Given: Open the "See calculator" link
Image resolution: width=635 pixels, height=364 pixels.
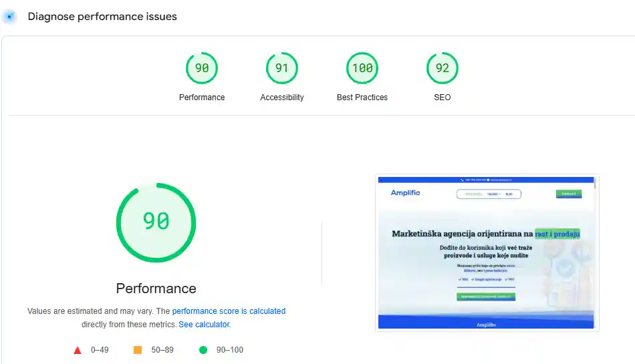Looking at the screenshot, I should click(x=204, y=325).
